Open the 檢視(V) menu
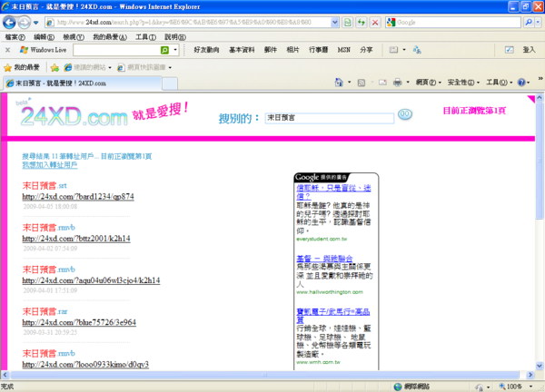545x392 pixels. [74, 37]
